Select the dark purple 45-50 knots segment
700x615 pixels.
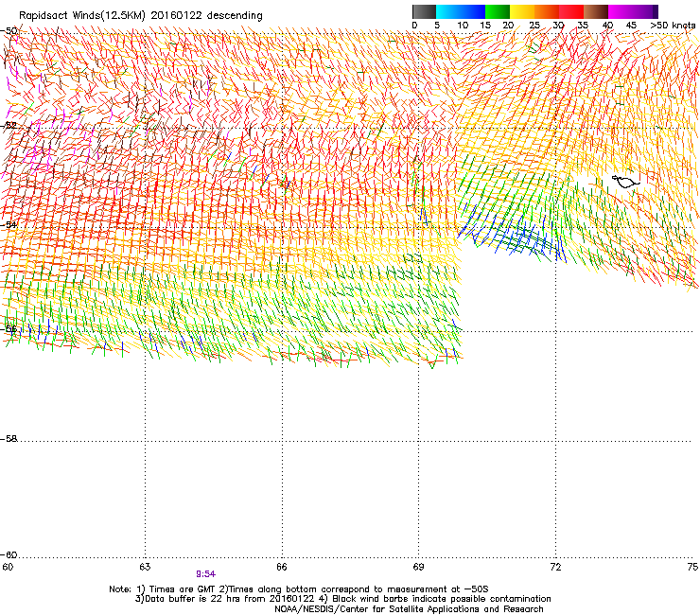click(645, 11)
